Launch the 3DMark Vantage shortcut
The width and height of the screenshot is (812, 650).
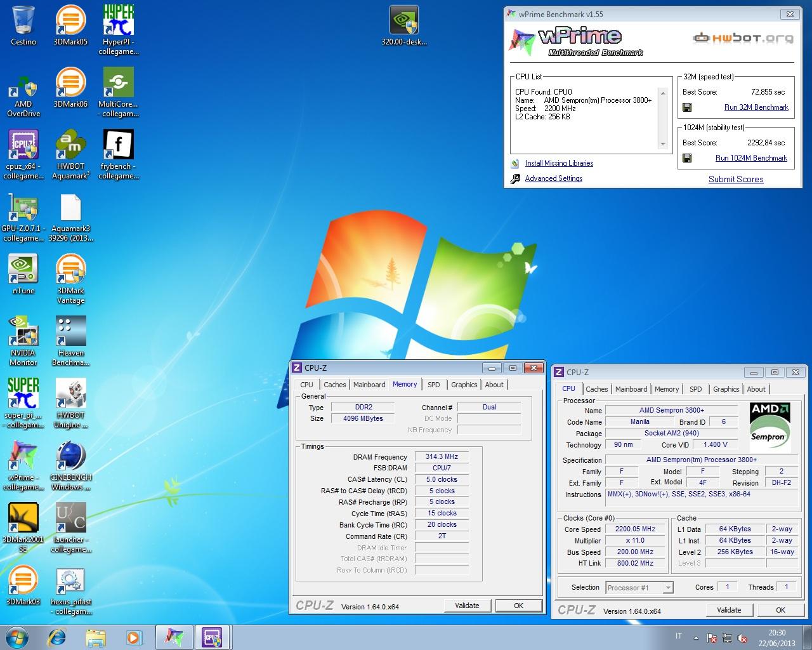point(70,279)
